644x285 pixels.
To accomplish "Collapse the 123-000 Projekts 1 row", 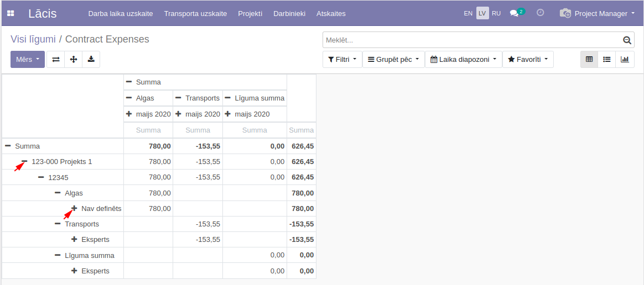I will pyautogui.click(x=25, y=162).
